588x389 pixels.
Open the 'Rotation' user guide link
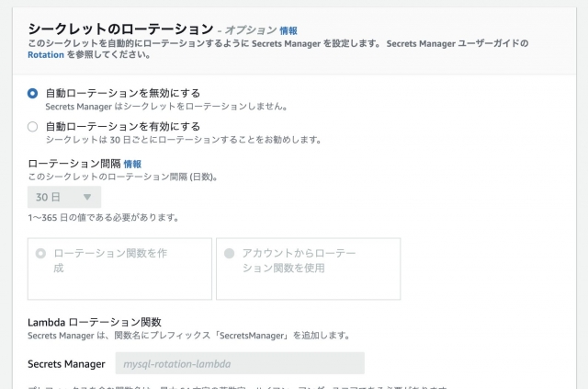(46, 55)
